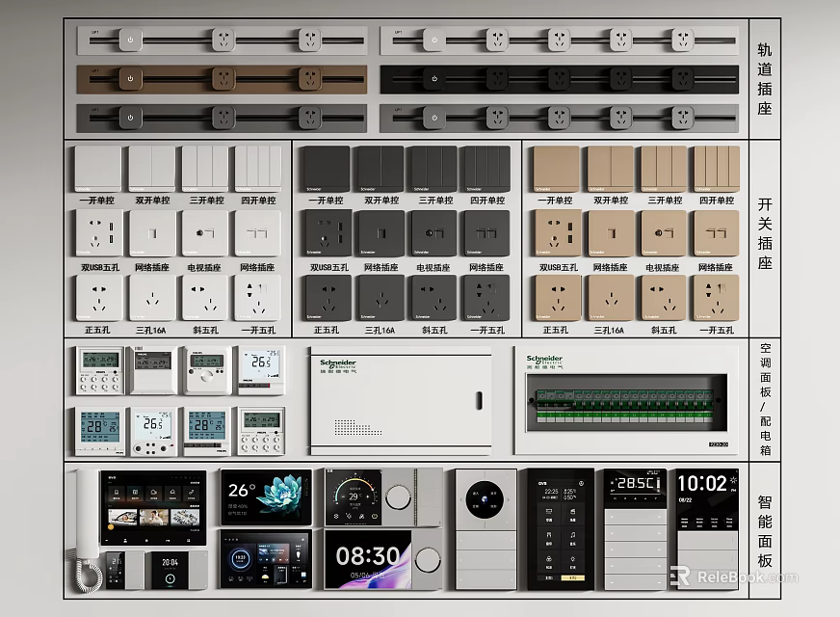
Task: Click the white 斜五孔 socket
Action: coord(205,299)
